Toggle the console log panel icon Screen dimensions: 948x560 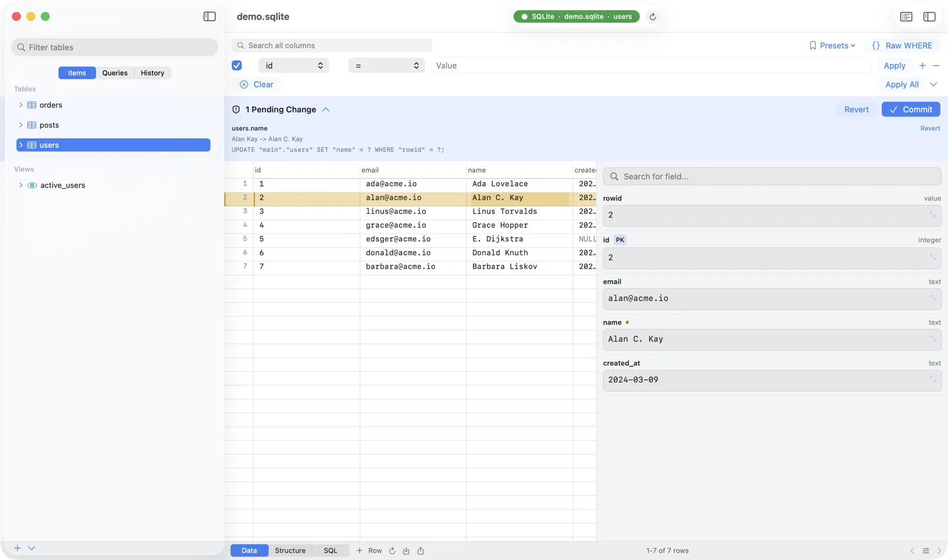click(906, 17)
